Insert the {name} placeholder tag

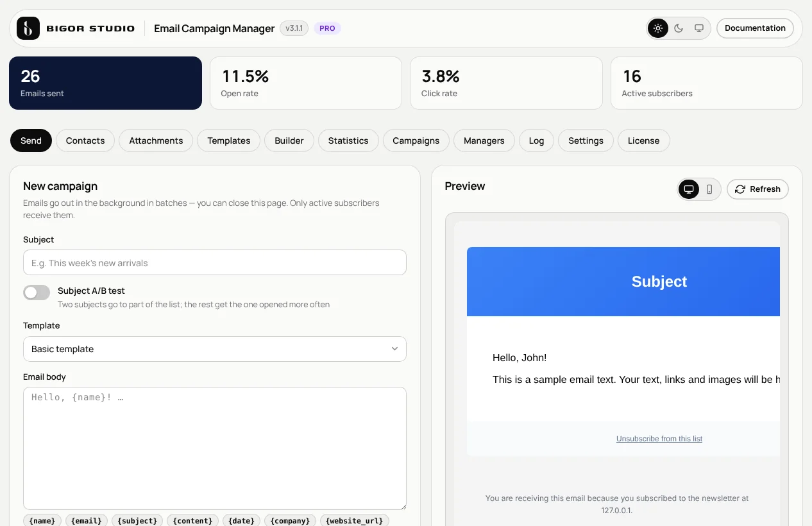tap(43, 520)
